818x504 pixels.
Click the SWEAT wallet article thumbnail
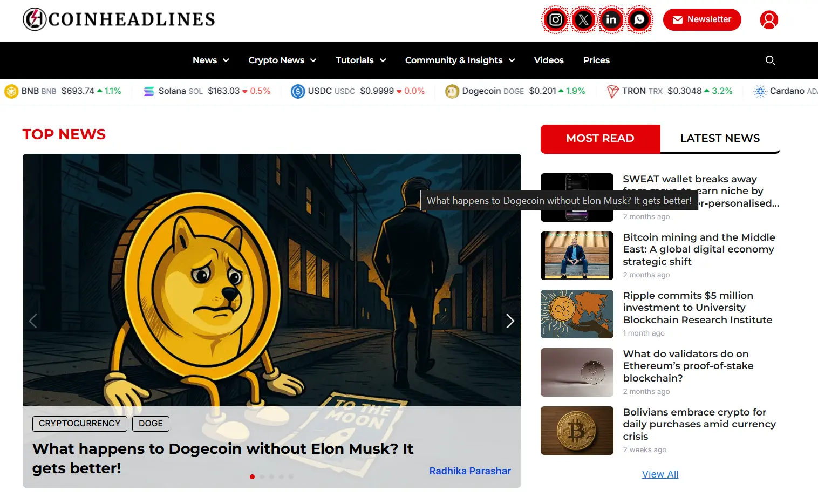click(x=577, y=197)
